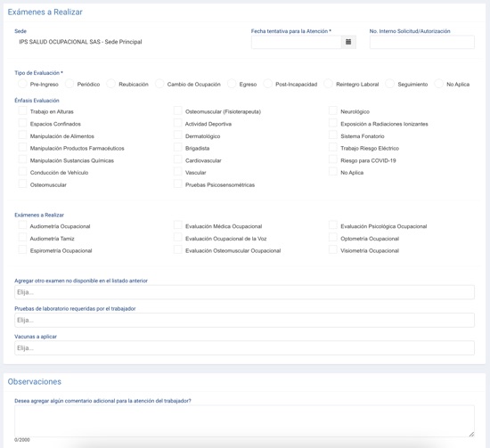The image size is (490, 448).
Task: Check Audiometría Ocupacional exam
Action: coord(22,225)
